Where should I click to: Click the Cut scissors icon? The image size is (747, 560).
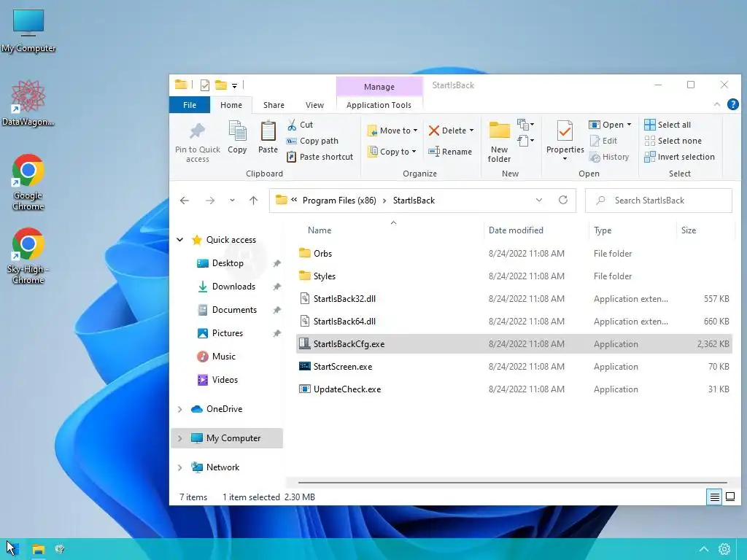(x=292, y=125)
